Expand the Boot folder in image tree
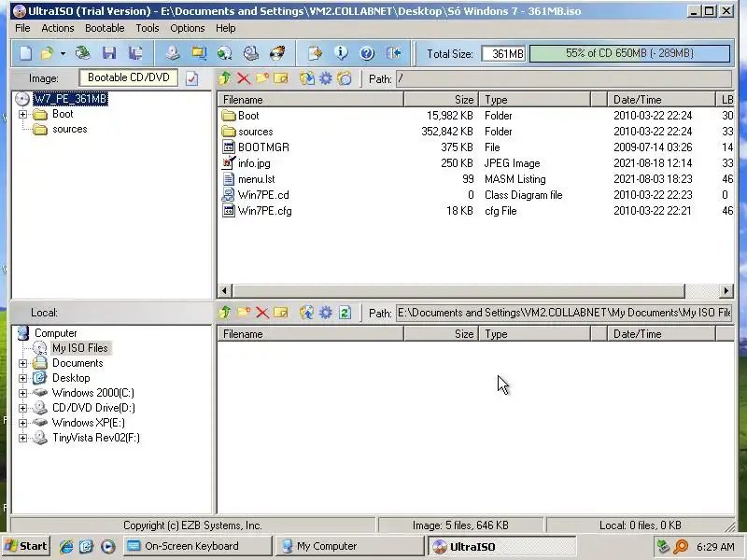The height and width of the screenshot is (560, 747). [x=22, y=114]
